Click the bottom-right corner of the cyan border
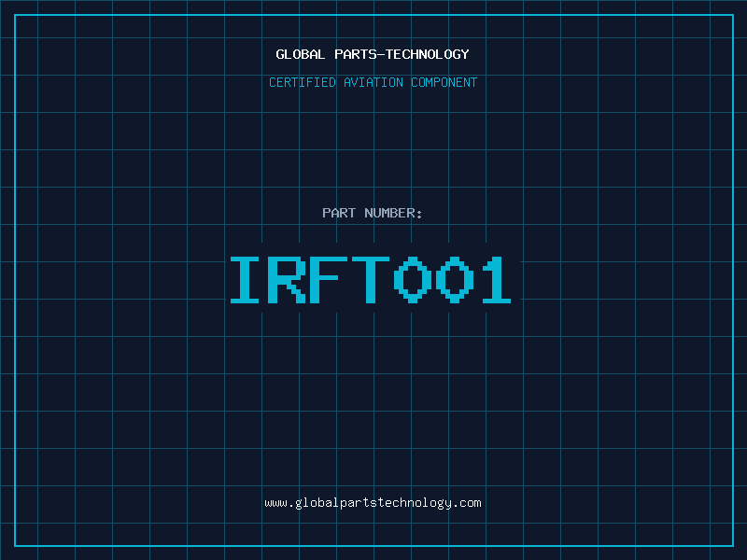The height and width of the screenshot is (560, 747). coord(733,546)
